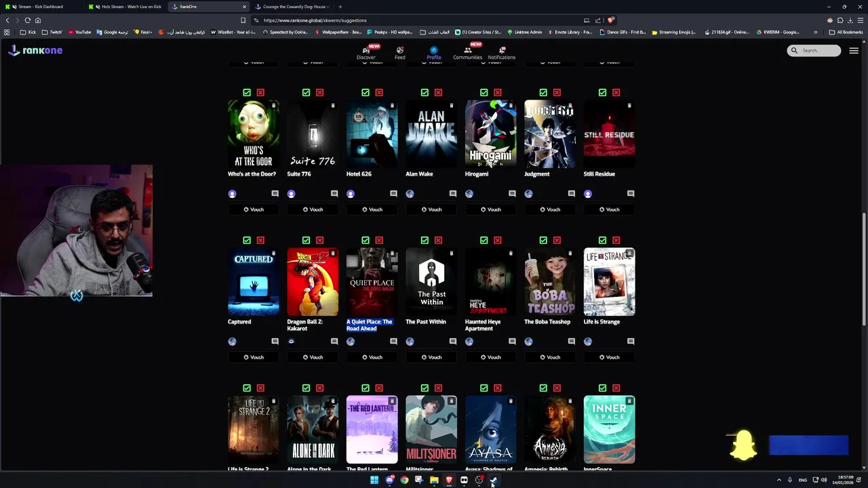This screenshot has width=868, height=488.
Task: Open comments on Judgment
Action: point(571,194)
